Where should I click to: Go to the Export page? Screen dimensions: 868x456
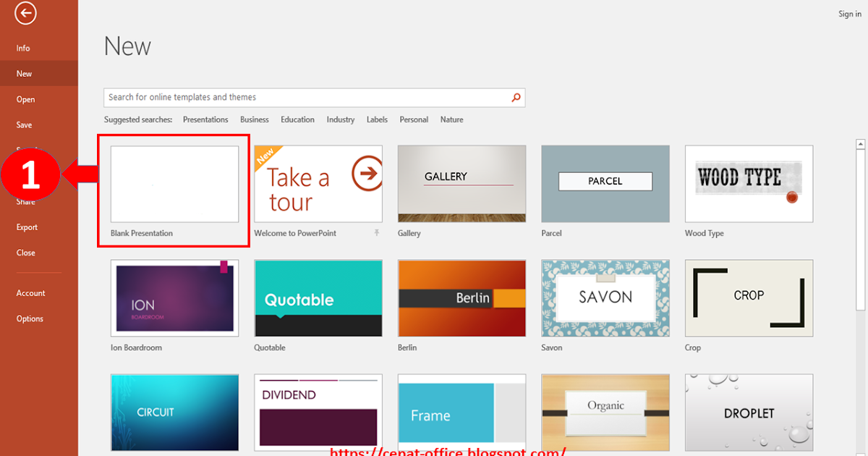click(27, 227)
